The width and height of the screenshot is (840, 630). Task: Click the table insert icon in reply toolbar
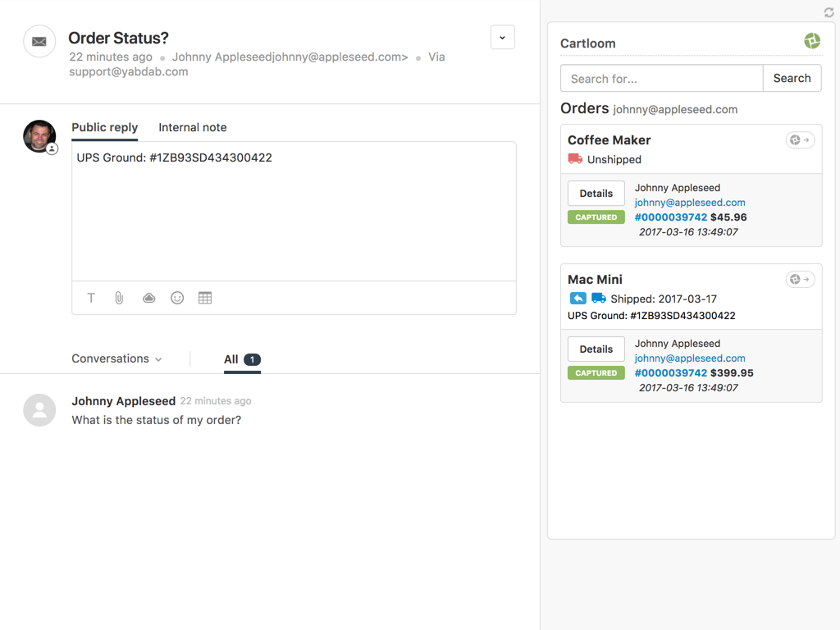point(205,298)
